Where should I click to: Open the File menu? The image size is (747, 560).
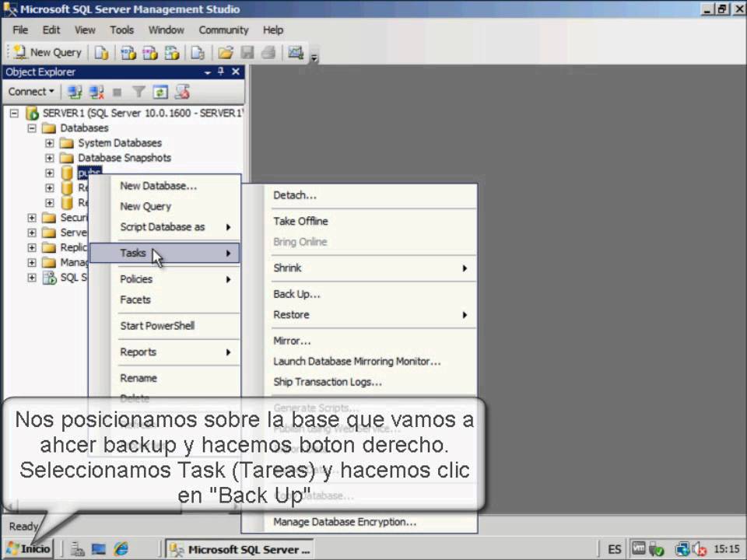(x=20, y=30)
